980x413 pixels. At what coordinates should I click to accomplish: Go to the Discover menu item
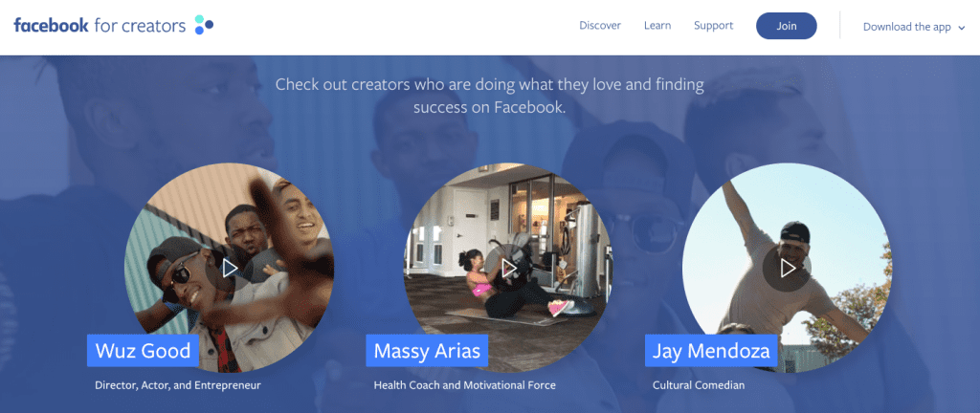click(x=600, y=26)
